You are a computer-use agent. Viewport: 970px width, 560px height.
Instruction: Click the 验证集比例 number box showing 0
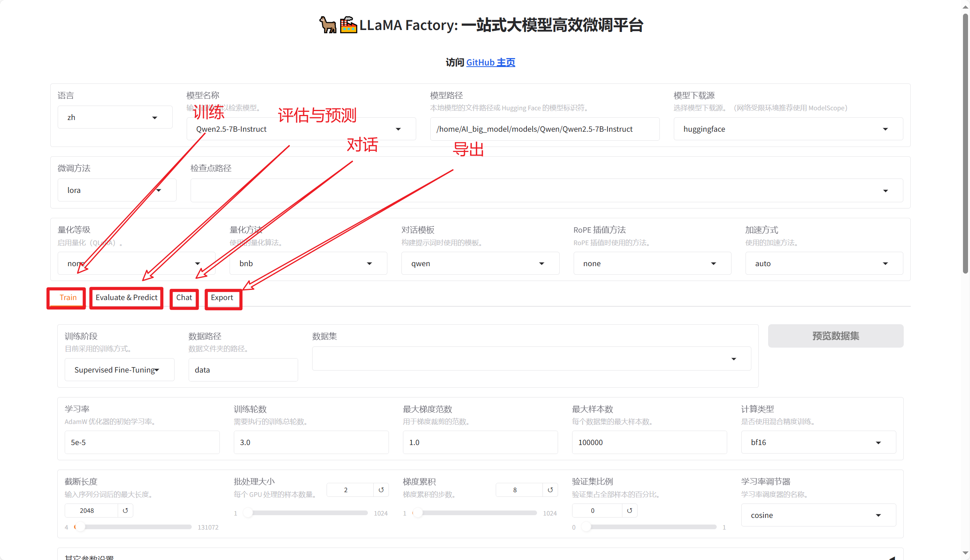597,511
